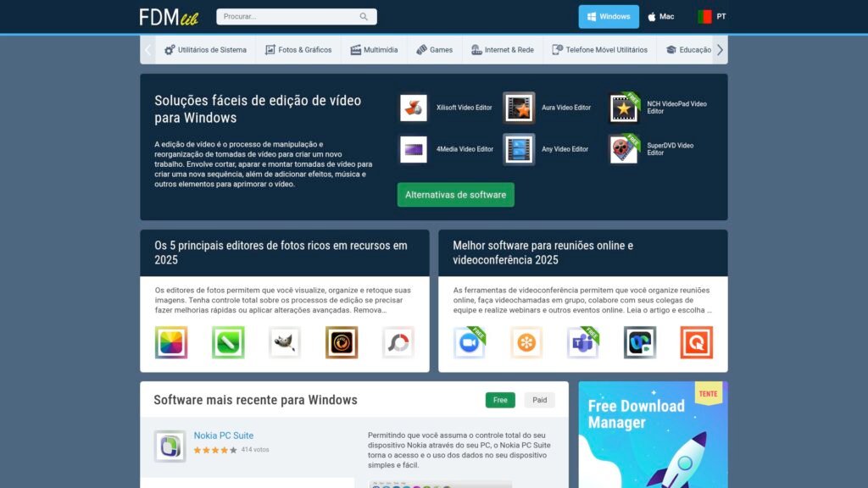Open the Any Video Editor link
868x488 pixels.
[565, 149]
